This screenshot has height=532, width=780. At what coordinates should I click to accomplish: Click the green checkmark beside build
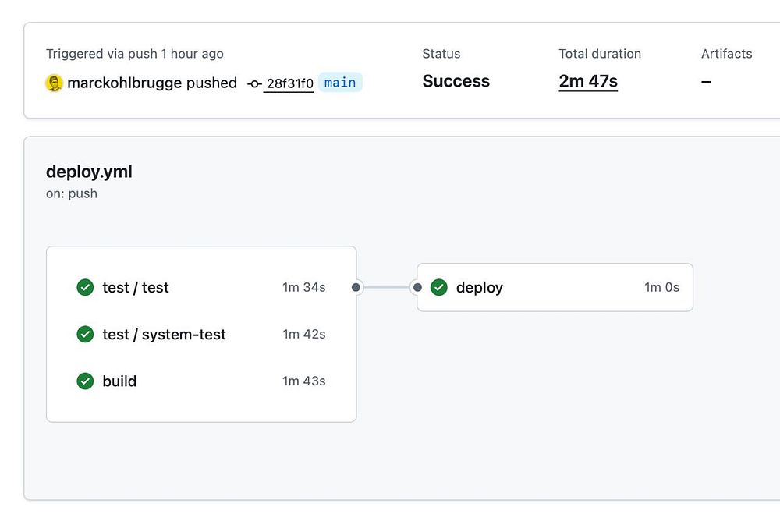coord(85,381)
